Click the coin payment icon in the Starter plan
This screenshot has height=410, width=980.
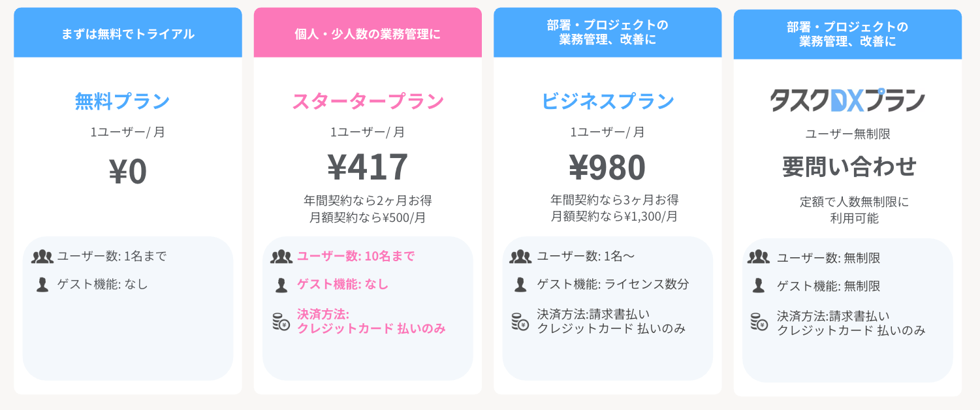point(281,321)
